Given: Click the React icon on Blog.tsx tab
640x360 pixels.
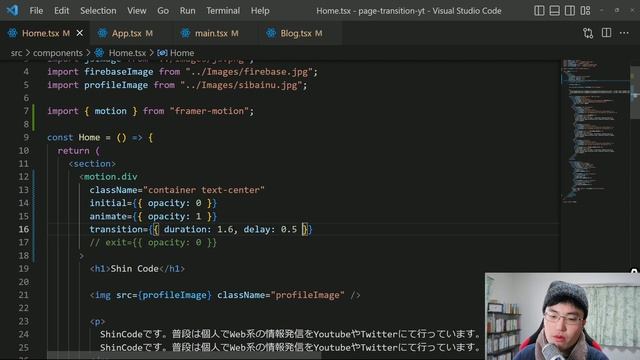Looking at the screenshot, I should pyautogui.click(x=271, y=33).
